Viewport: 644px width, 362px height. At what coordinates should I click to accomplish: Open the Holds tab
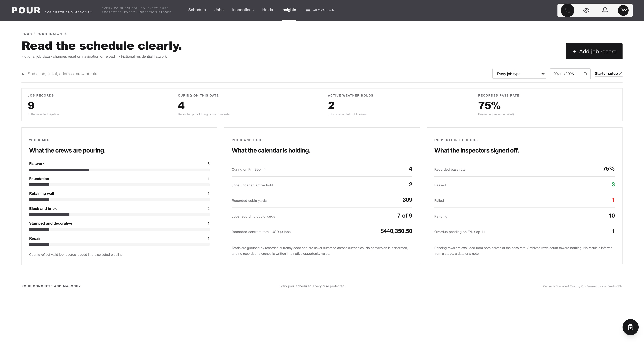tap(267, 10)
